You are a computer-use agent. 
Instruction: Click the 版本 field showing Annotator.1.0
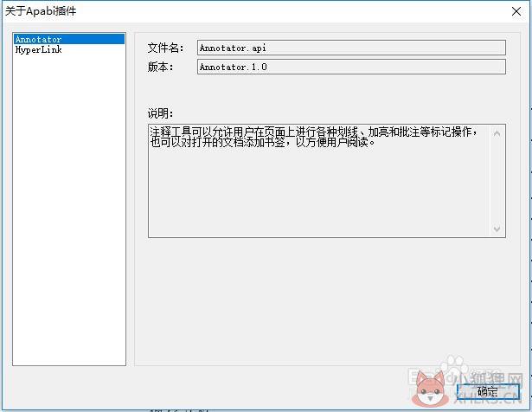[351, 67]
